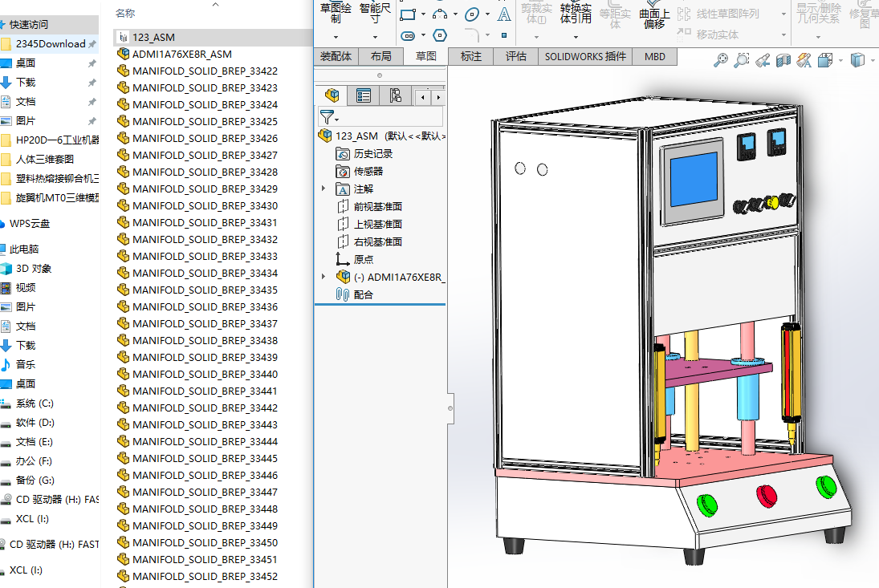The height and width of the screenshot is (588, 879).
Task: Select file MANIFOLD_SOLID_BREP_33430 in the list
Action: click(x=205, y=205)
